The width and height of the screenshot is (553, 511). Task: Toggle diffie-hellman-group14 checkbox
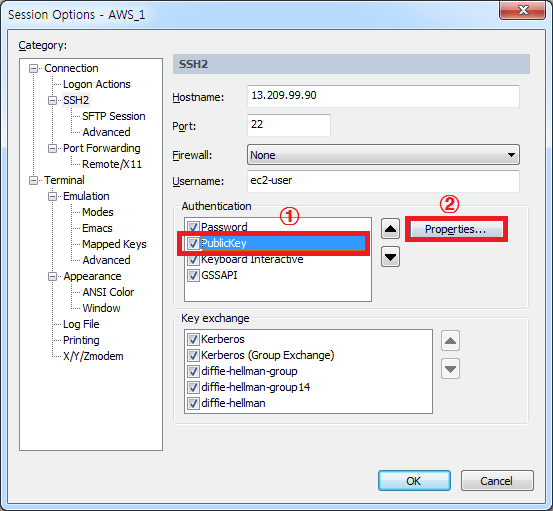point(193,387)
